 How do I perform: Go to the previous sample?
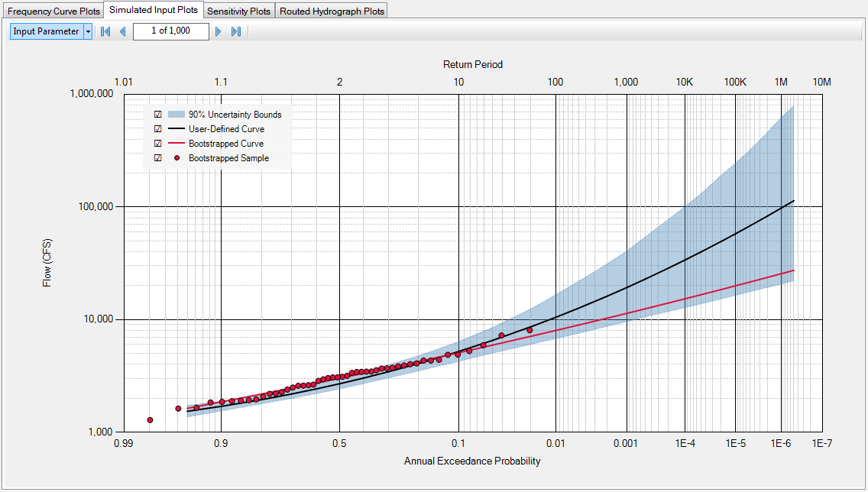(x=122, y=31)
